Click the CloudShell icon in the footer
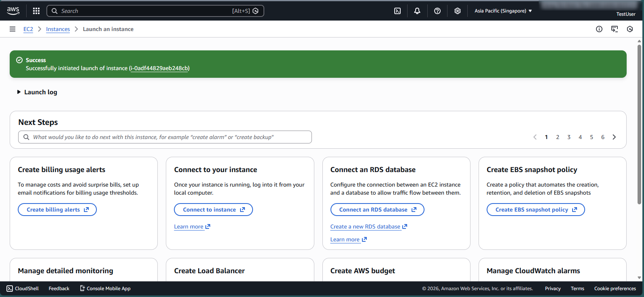This screenshot has width=644, height=297. coord(10,289)
